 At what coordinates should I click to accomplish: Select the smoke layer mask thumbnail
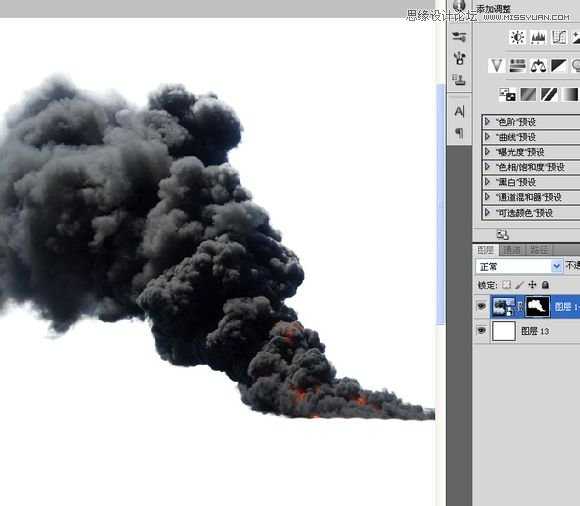click(537, 306)
